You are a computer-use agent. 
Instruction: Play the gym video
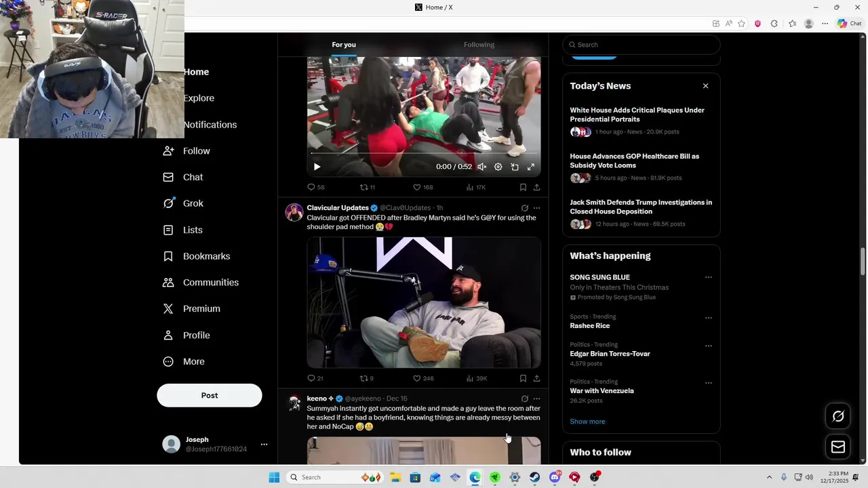point(317,167)
